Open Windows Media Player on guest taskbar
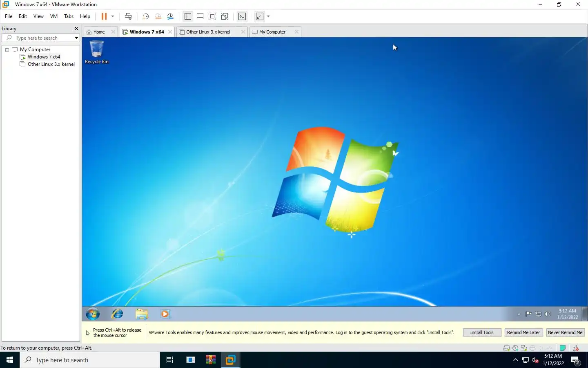The width and height of the screenshot is (588, 368). (x=165, y=314)
